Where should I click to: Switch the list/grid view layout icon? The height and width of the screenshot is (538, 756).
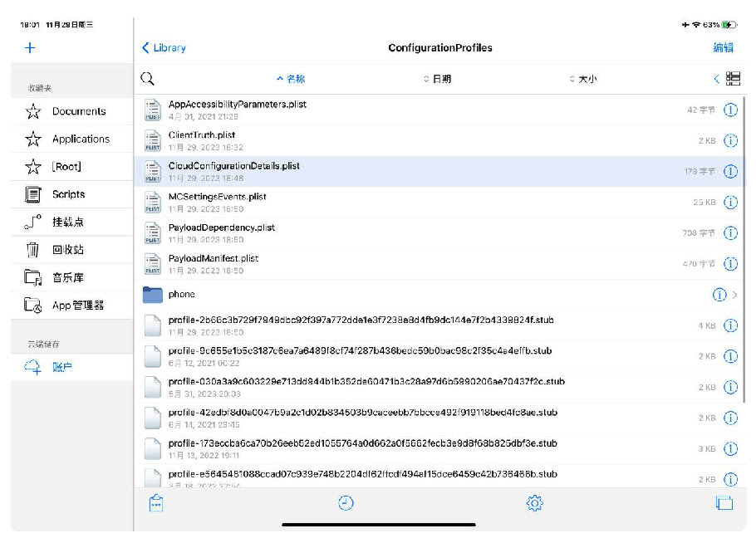pos(733,79)
